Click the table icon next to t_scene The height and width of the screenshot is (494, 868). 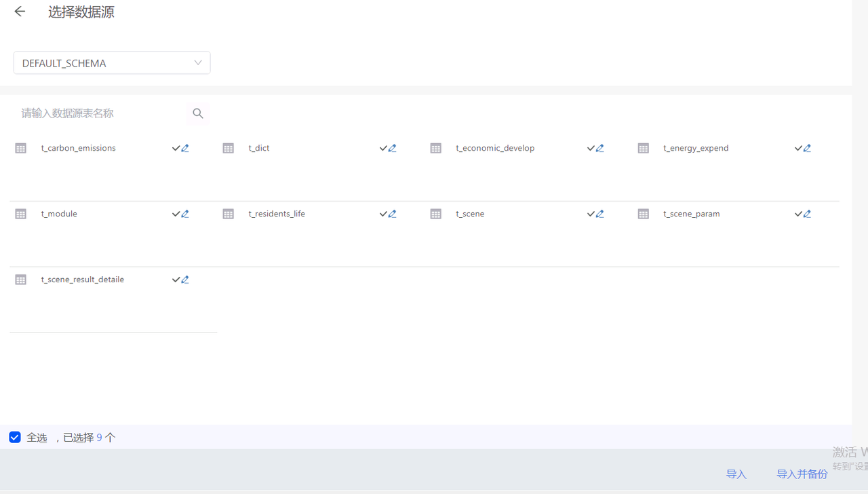[x=435, y=214]
